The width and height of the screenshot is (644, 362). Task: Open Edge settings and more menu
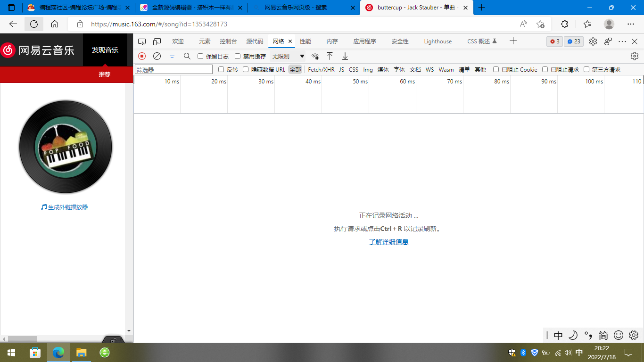(x=631, y=24)
